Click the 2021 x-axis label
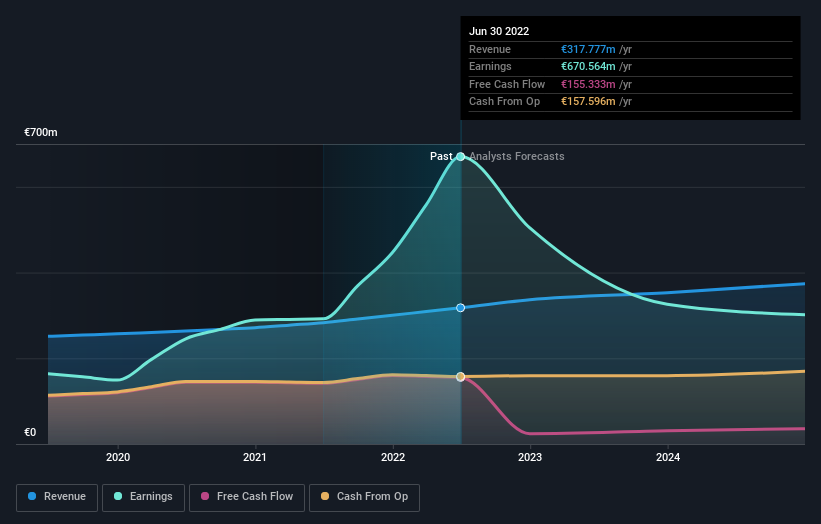The image size is (821, 524). 254,458
